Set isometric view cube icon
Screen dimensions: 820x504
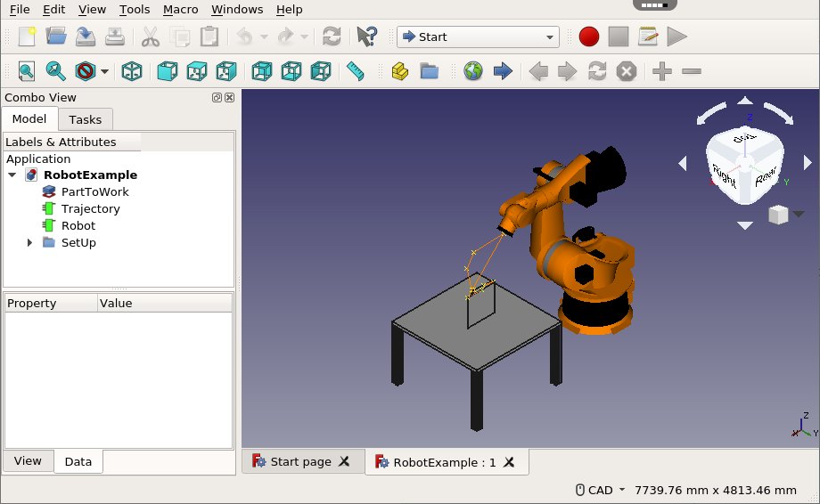tap(132, 71)
